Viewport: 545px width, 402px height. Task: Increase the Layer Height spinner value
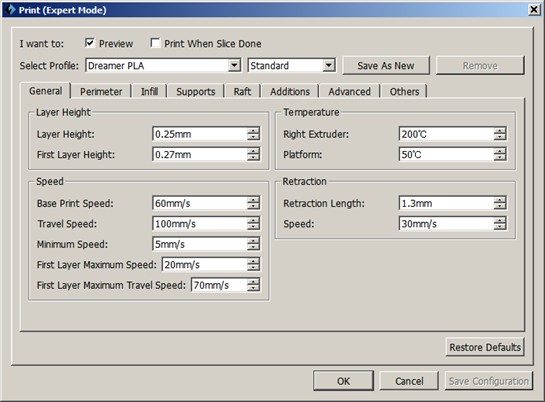[253, 131]
